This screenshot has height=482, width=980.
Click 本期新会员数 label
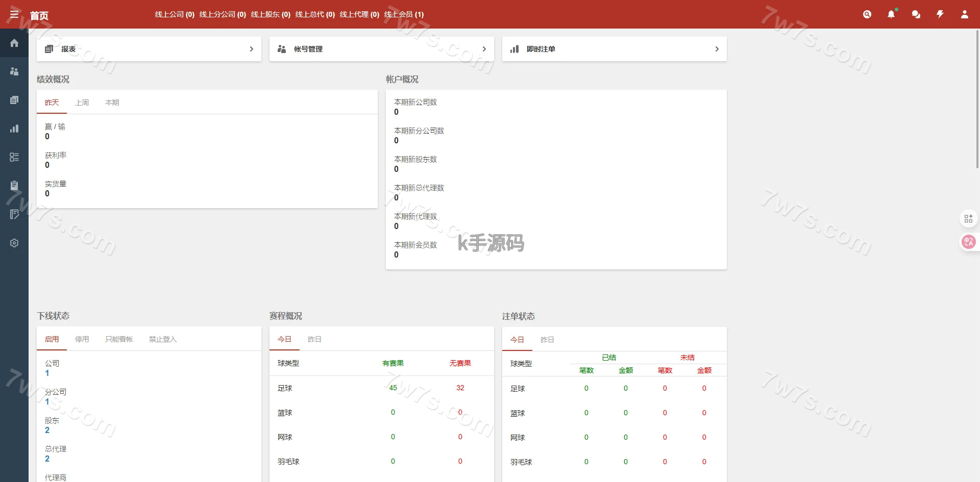[x=415, y=245]
